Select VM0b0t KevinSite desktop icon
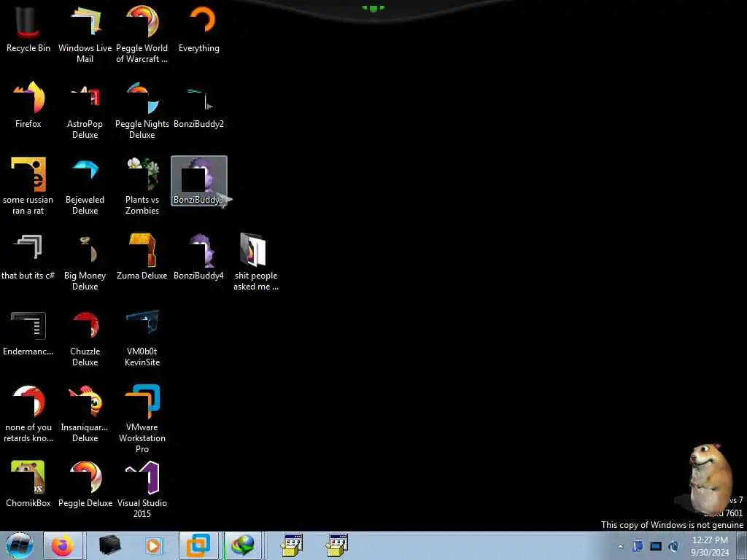747x560 pixels. [142, 338]
